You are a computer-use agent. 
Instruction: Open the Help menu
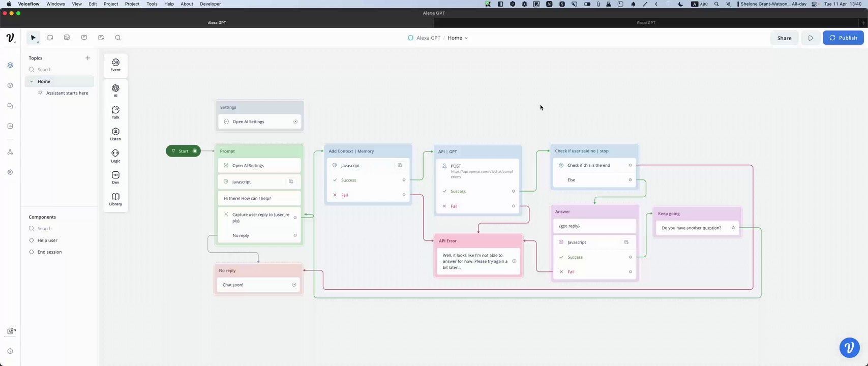pyautogui.click(x=169, y=4)
